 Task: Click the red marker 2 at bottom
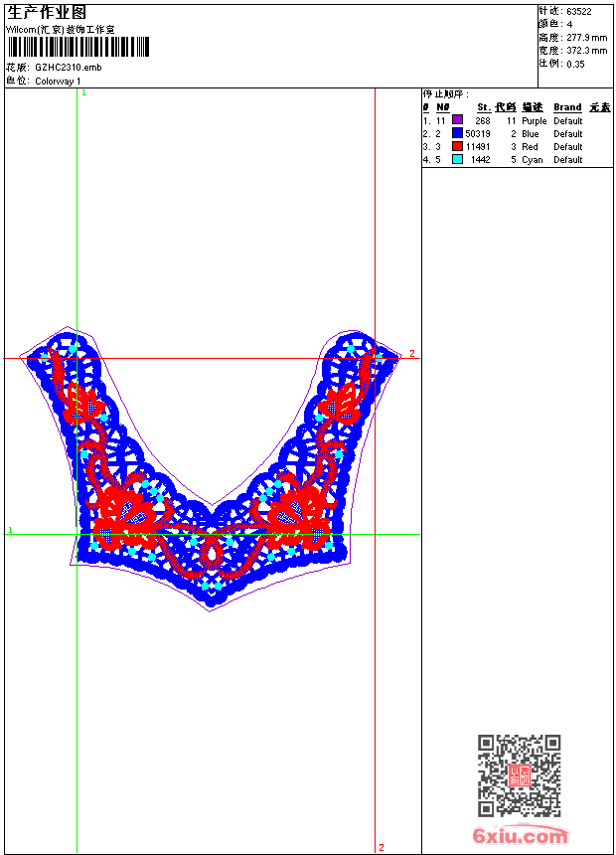(381, 848)
